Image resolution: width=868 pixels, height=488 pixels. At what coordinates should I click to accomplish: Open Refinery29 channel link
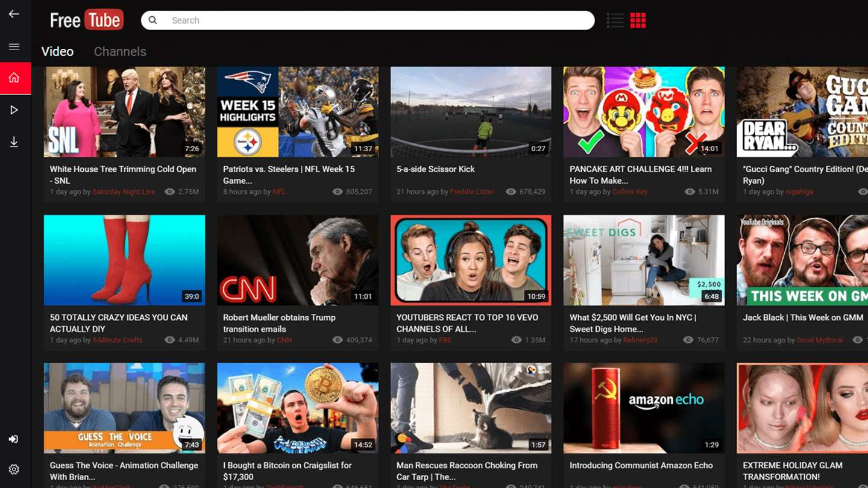(x=641, y=340)
